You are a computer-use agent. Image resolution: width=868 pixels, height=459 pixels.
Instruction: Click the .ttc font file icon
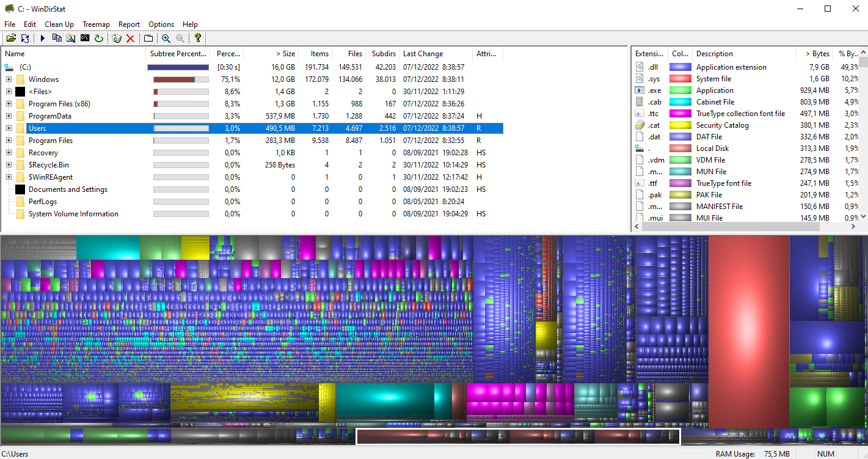pos(640,114)
